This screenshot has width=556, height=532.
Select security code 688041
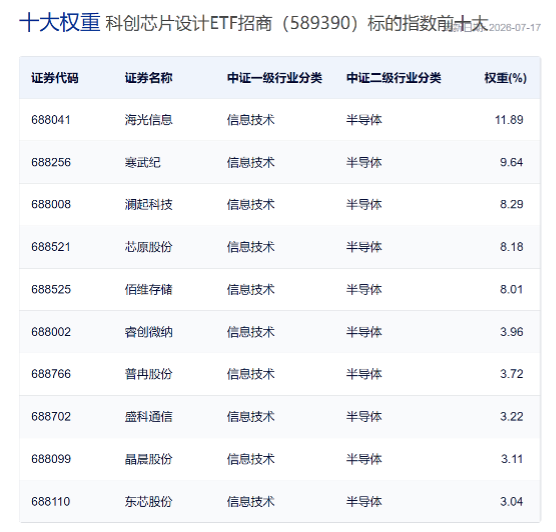coord(51,120)
